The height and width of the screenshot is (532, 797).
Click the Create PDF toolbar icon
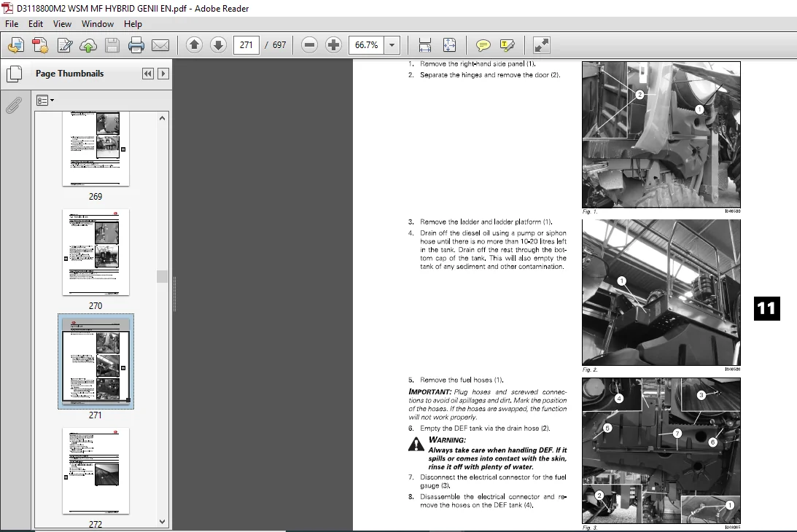coord(16,45)
